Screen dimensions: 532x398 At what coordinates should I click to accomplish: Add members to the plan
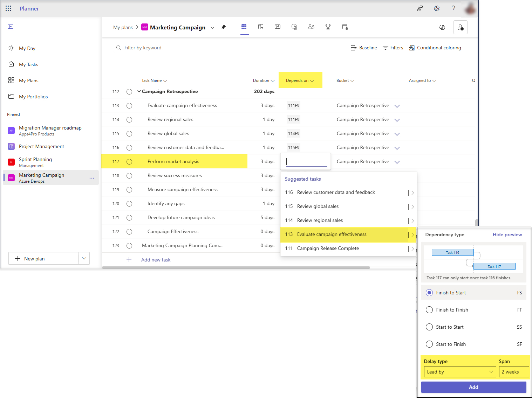[460, 27]
